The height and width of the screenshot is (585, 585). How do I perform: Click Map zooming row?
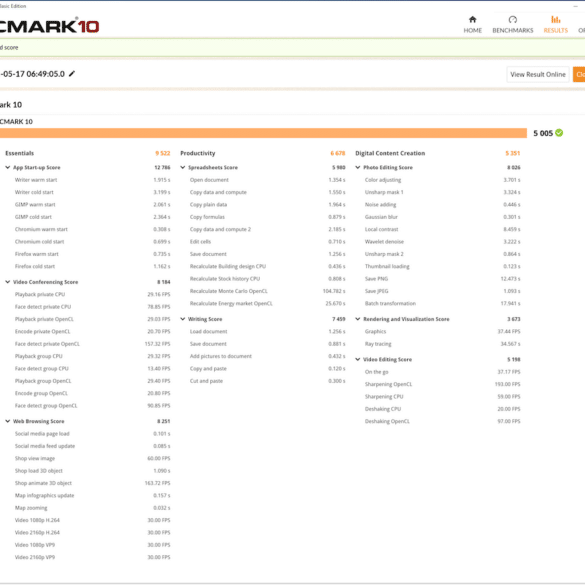tap(93, 508)
